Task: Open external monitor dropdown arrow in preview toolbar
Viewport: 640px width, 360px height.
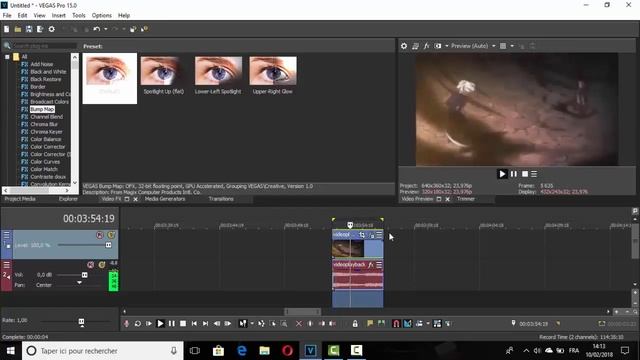Action: [x=447, y=46]
